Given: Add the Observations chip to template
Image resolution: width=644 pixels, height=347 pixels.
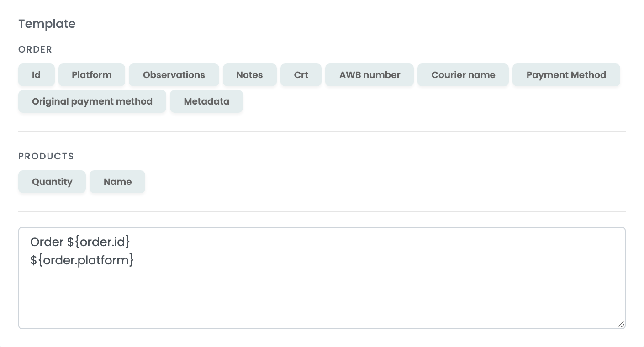Looking at the screenshot, I should click(174, 75).
